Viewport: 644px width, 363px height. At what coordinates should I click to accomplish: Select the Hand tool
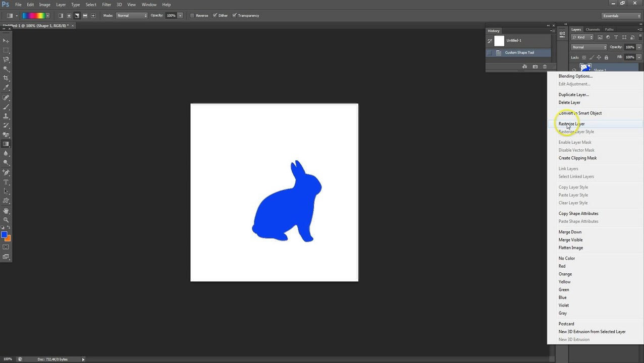coord(6,210)
